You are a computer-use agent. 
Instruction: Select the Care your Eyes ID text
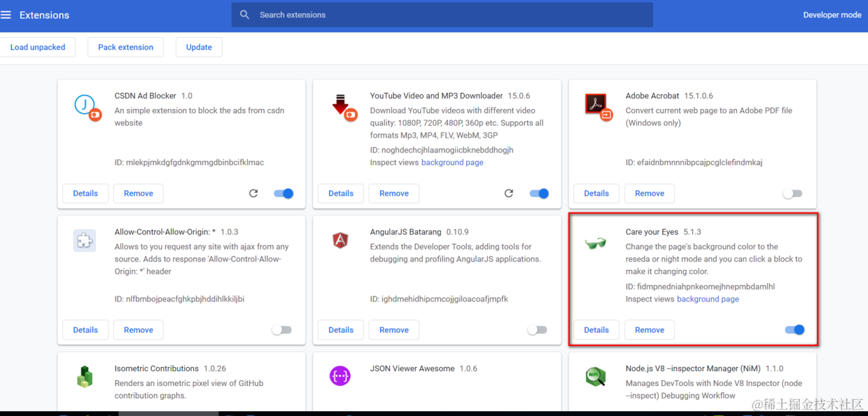click(700, 287)
